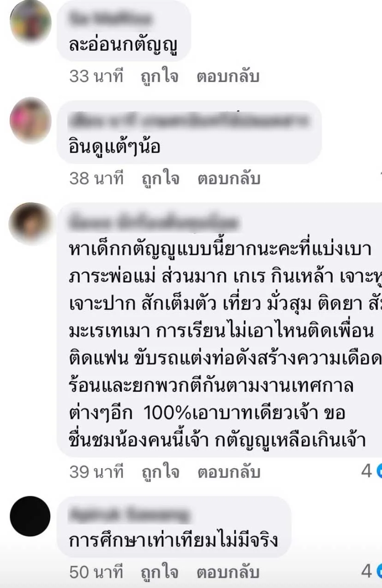The height and width of the screenshot is (588, 382).
Task: Like the ละอ่อนกตัญญู comment
Action: pyautogui.click(x=160, y=76)
